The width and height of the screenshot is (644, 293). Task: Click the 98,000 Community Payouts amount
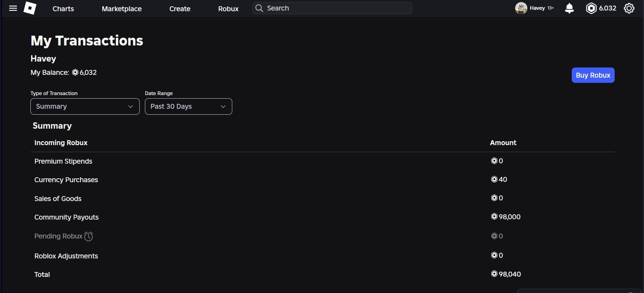[510, 217]
